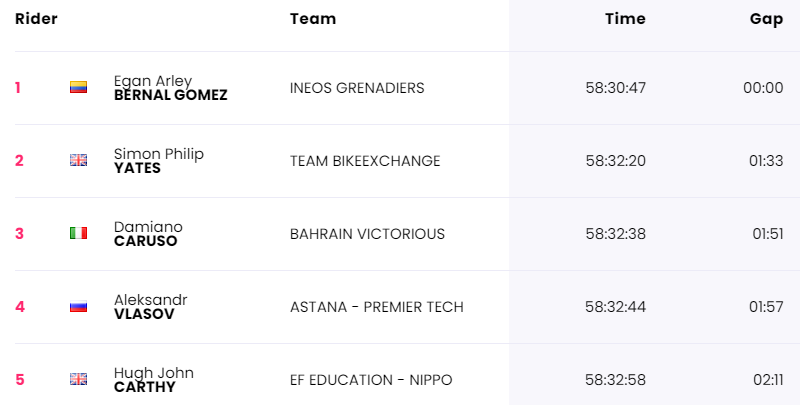Open the INEOS Grenadiers team
The image size is (804, 405).
coord(357,88)
